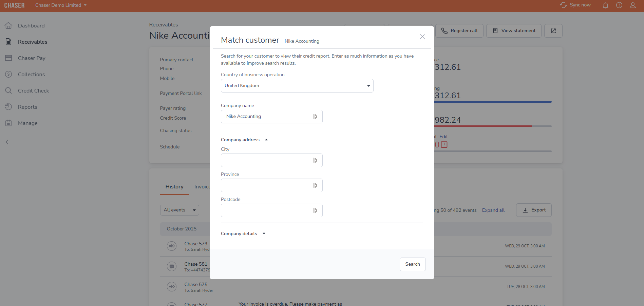Switch to the Invoices tab
This screenshot has height=306, width=644.
[x=203, y=186]
